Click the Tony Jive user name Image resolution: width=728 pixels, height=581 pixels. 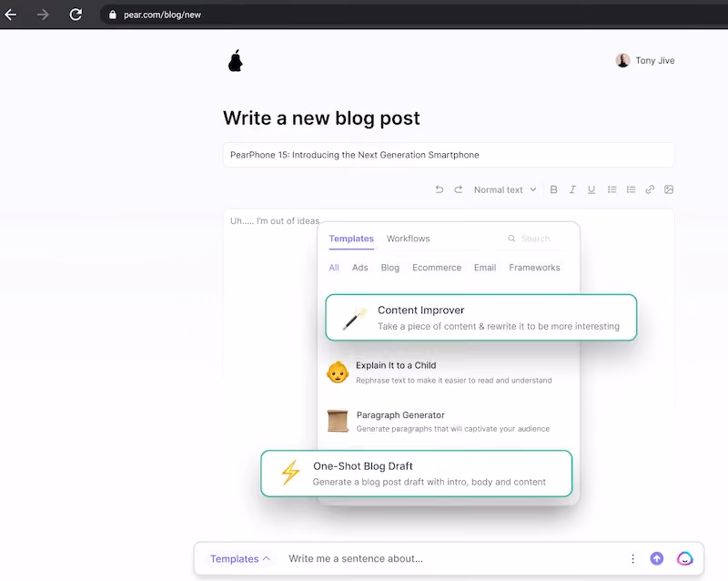tap(654, 60)
